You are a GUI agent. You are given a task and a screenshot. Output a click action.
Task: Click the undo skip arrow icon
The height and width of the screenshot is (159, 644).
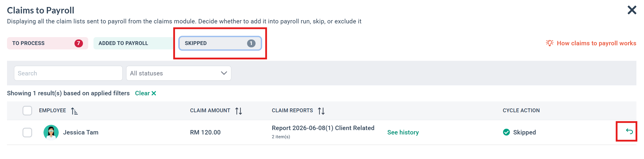point(629,132)
